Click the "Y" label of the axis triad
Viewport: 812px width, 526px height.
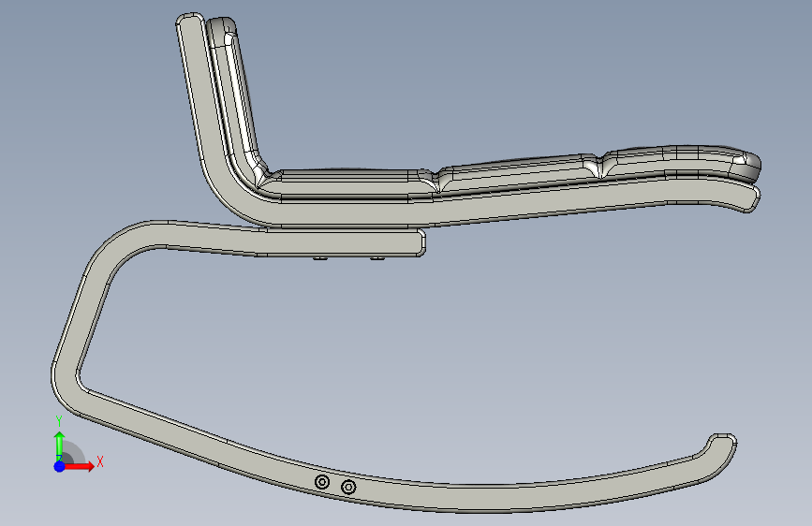pyautogui.click(x=59, y=421)
